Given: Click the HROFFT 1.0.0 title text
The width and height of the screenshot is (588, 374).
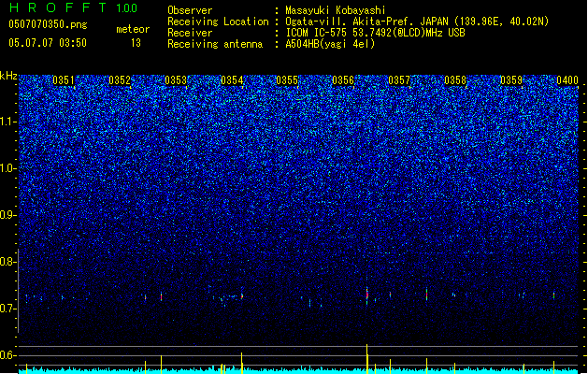Looking at the screenshot, I should coord(73,7).
